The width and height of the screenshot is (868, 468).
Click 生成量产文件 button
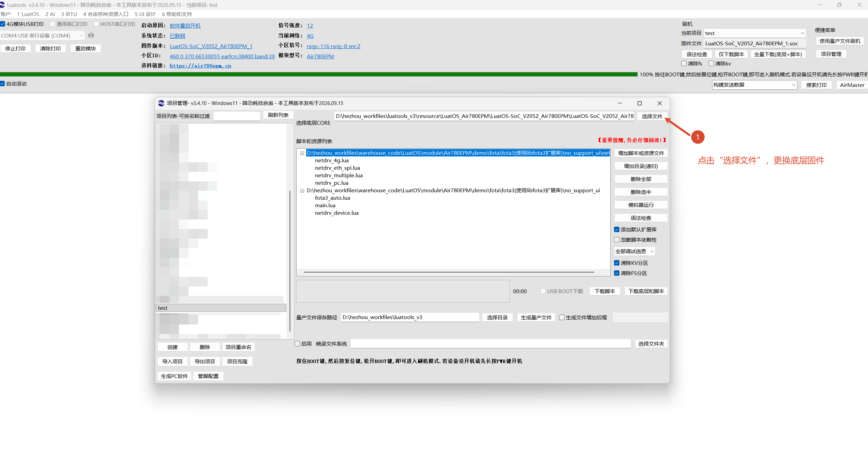tap(536, 317)
